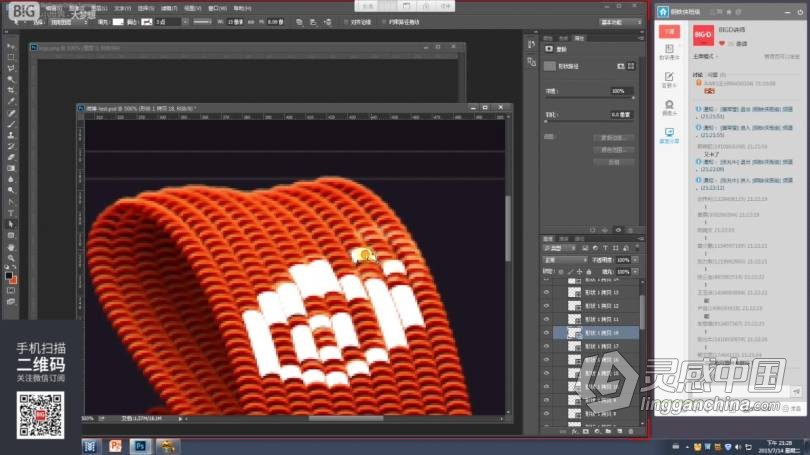Open path operations in options bar
The image size is (810, 455).
click(x=300, y=22)
